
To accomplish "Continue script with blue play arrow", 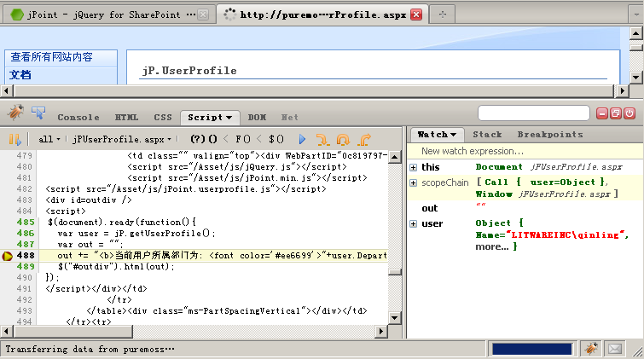I will (x=302, y=139).
